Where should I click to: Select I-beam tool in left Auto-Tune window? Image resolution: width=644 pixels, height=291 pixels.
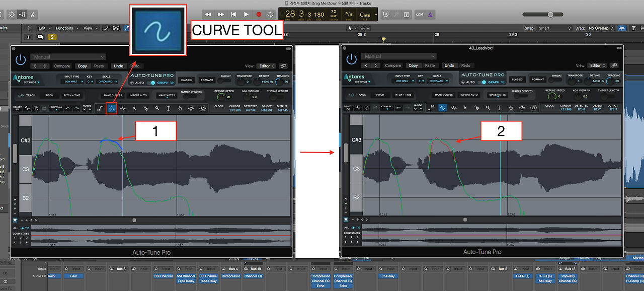point(169,108)
